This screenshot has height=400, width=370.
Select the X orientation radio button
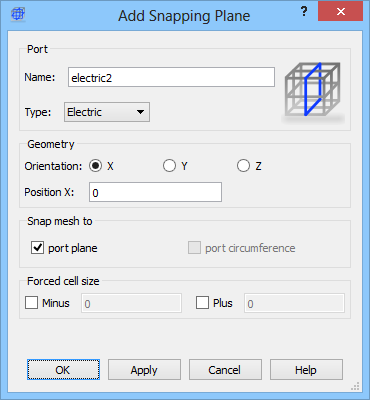point(96,166)
